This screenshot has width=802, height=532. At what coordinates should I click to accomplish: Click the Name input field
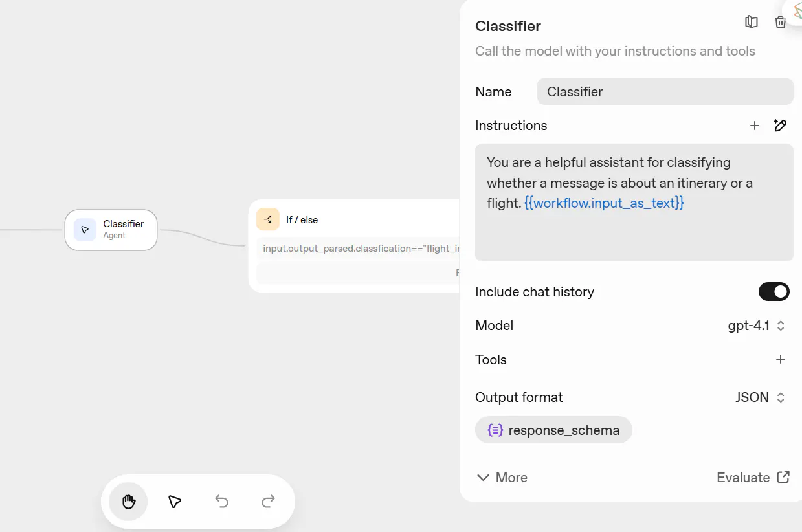tap(665, 92)
